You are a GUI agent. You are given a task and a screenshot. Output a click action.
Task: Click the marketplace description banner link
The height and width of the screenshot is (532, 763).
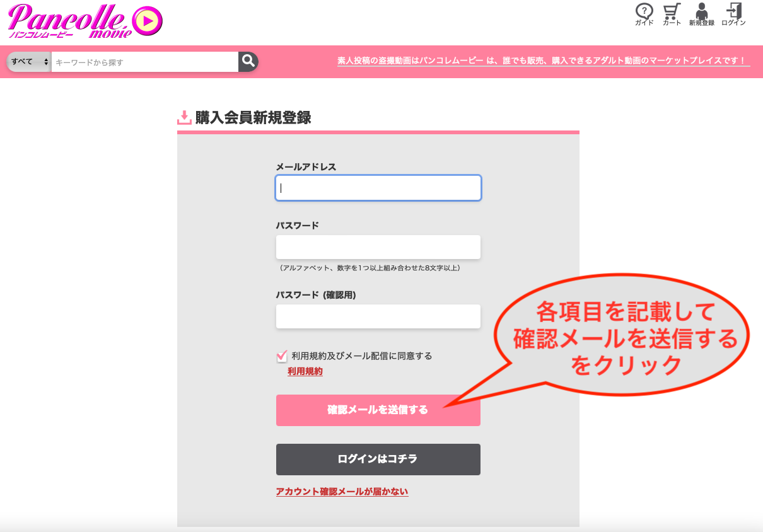tap(543, 61)
